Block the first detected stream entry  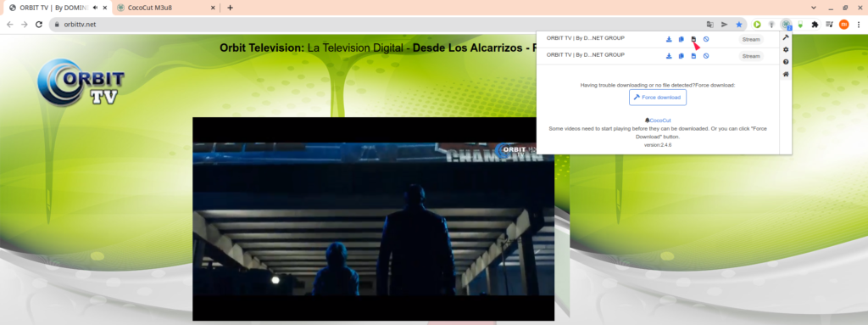click(x=706, y=39)
